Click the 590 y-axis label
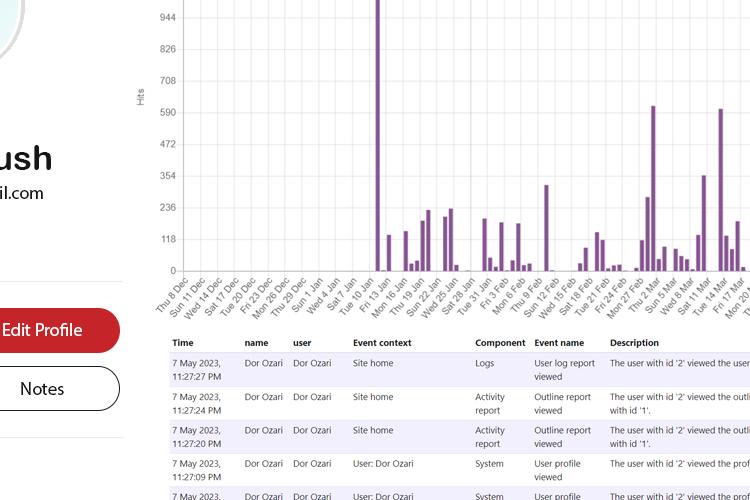Image resolution: width=750 pixels, height=500 pixels. (x=168, y=112)
